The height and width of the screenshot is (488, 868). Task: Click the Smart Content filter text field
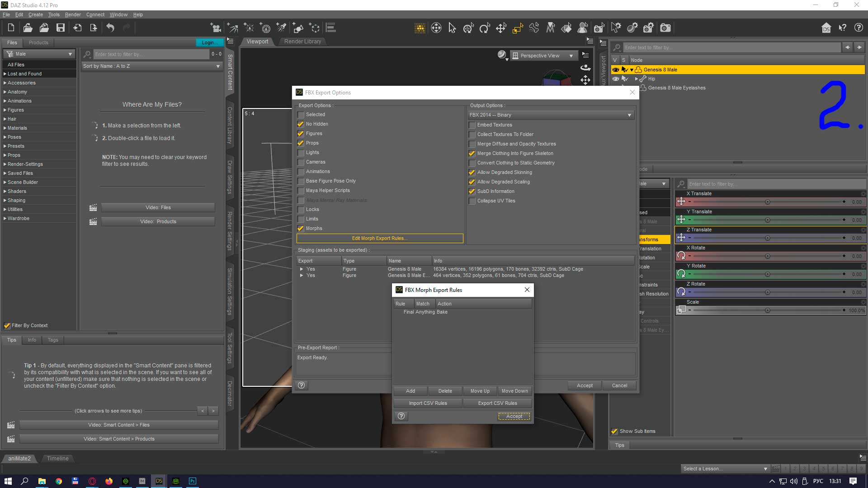click(151, 54)
